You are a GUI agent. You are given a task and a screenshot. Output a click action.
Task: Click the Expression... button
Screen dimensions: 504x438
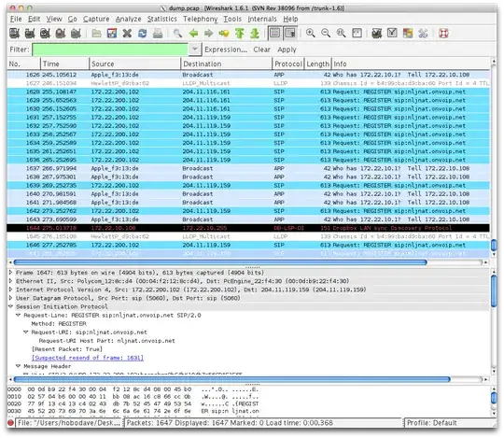(x=226, y=49)
